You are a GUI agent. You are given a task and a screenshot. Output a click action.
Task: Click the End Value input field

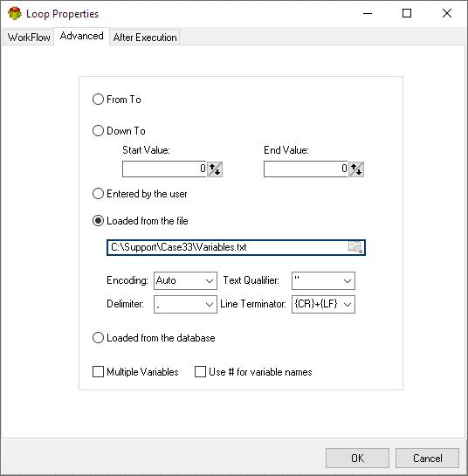306,169
